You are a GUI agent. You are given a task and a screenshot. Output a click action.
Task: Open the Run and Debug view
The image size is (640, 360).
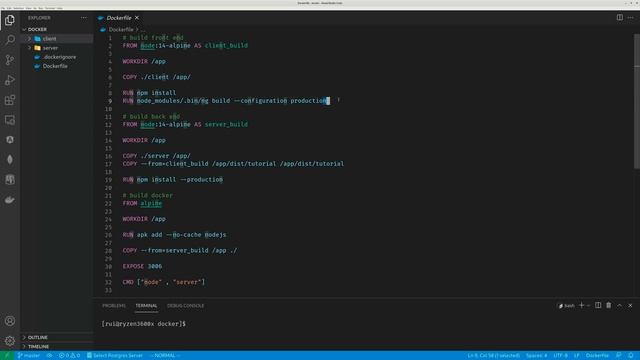click(10, 80)
